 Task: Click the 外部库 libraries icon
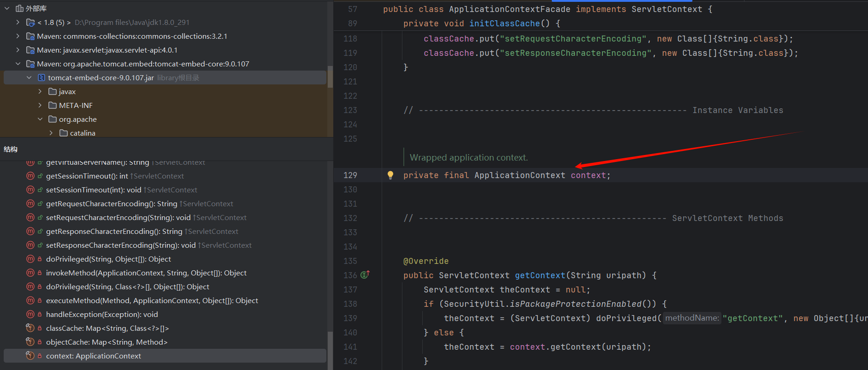(x=19, y=8)
